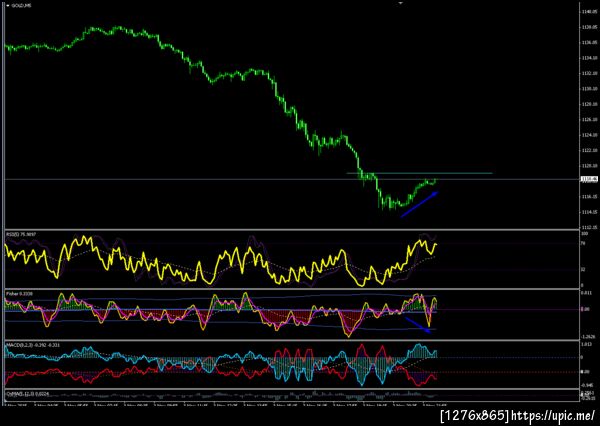Click the chart shift marker at top edge

point(401,3)
